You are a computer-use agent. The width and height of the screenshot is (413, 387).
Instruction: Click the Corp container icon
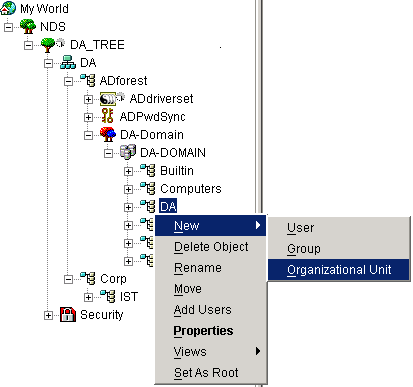(88, 278)
